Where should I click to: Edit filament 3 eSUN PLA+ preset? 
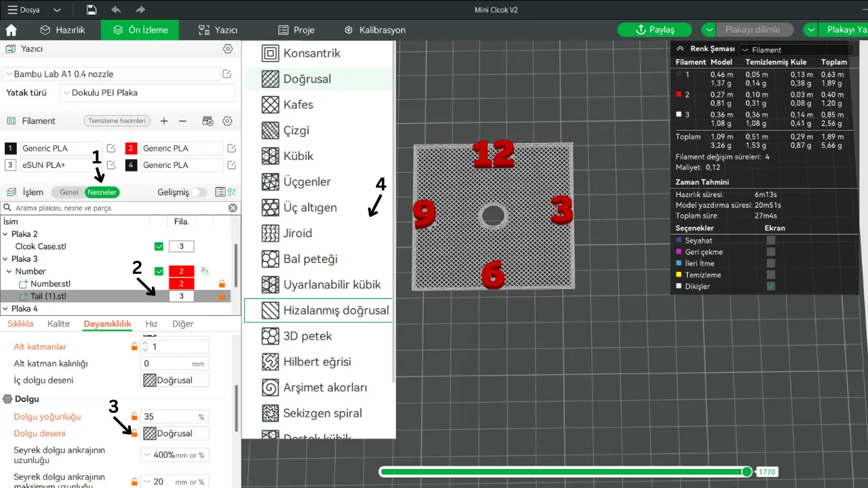pyautogui.click(x=111, y=165)
